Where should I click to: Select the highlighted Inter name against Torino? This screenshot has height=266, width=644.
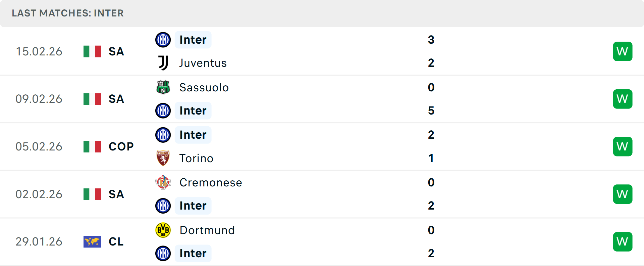pos(193,135)
